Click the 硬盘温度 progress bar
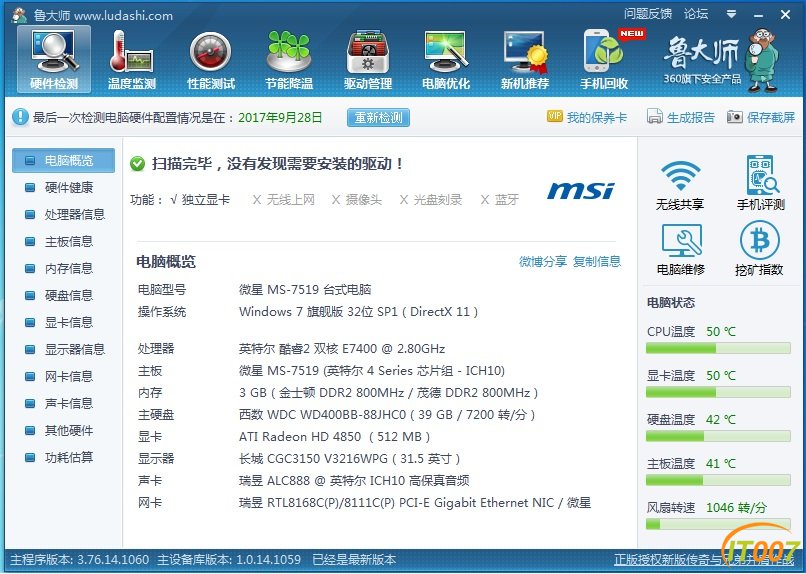Image resolution: width=806 pixels, height=574 pixels. (x=718, y=437)
